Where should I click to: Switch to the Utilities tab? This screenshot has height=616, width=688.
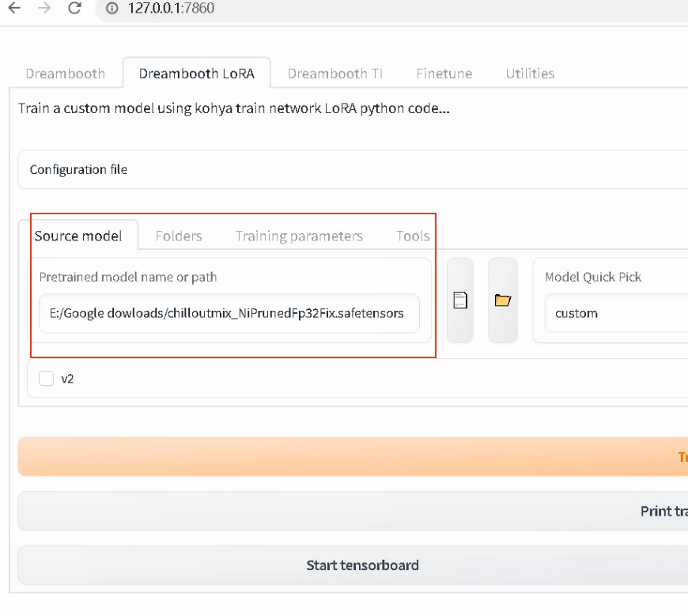[x=530, y=74]
